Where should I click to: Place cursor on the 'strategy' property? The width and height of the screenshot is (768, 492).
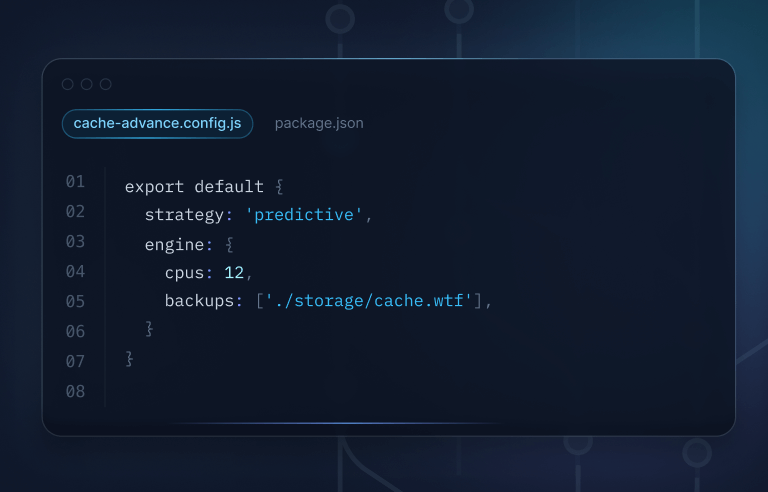tap(184, 216)
